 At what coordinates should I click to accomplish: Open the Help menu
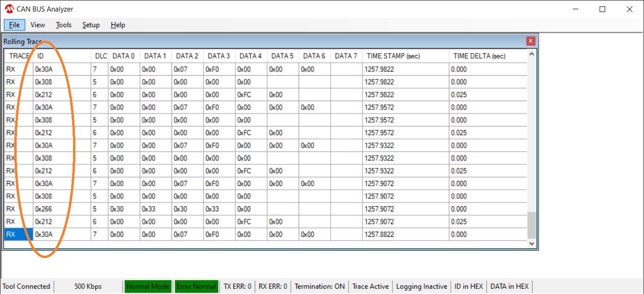click(118, 25)
